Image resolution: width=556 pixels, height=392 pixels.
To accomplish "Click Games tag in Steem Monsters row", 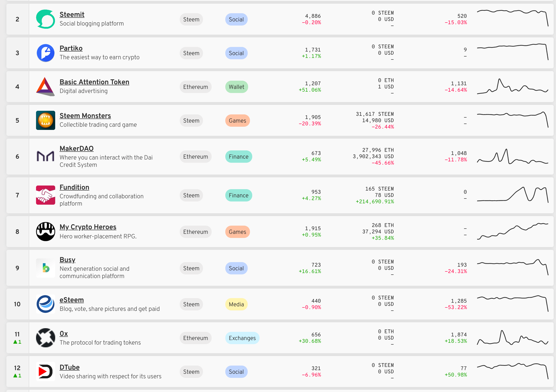I will (238, 121).
